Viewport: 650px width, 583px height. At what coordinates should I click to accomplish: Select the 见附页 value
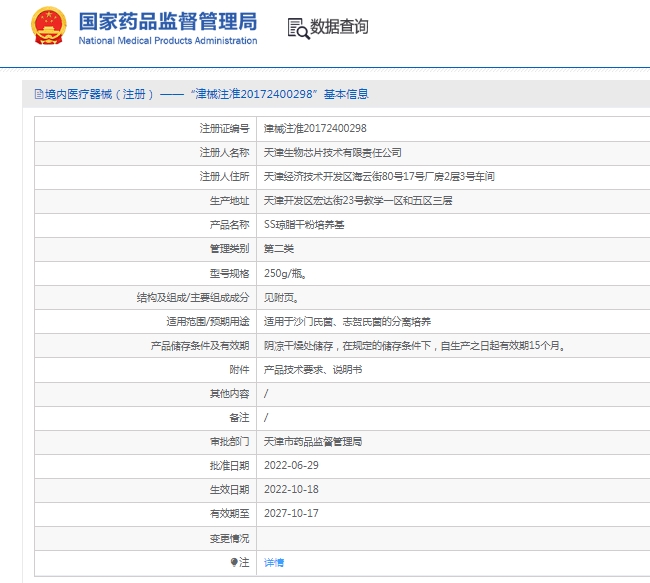pos(281,297)
